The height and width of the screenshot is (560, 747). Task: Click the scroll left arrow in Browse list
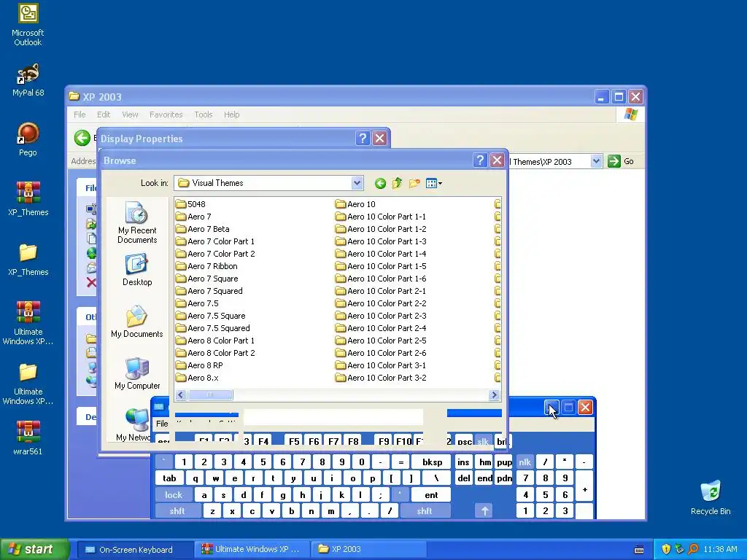[181, 394]
